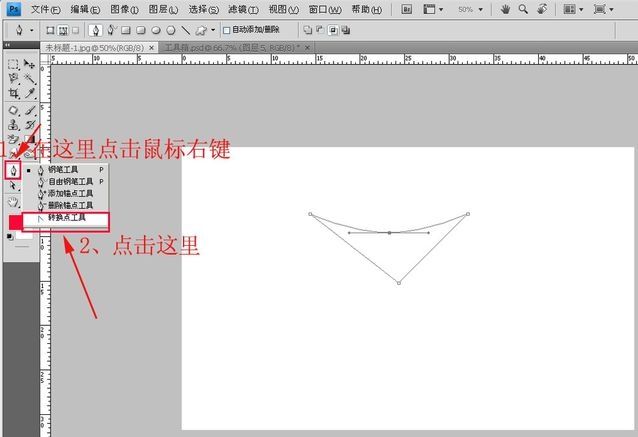Choose the Rounded Rectangle tool in options bar

point(141,30)
